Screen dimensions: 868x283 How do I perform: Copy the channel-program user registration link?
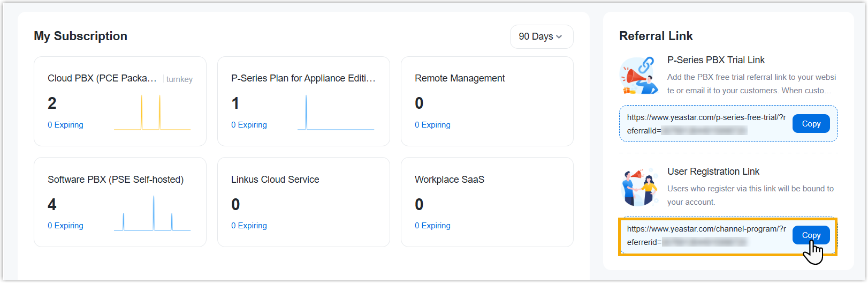coord(811,235)
